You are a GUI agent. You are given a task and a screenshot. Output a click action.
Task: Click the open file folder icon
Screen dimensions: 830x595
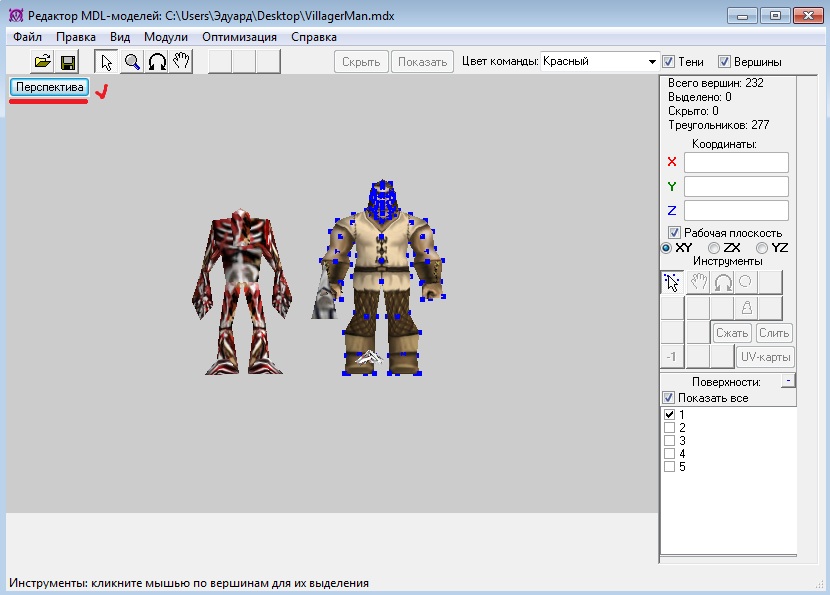coord(42,62)
